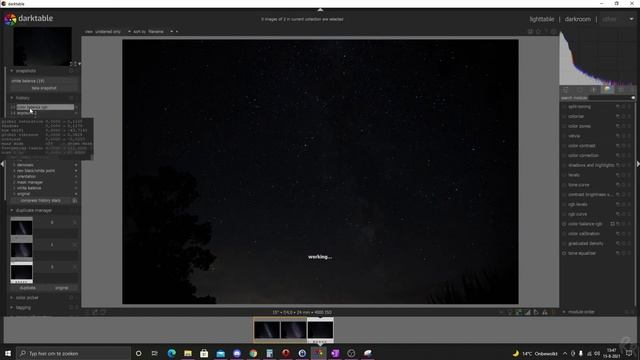
Task: Select first duplicate version thumbnail
Action: tap(22, 229)
